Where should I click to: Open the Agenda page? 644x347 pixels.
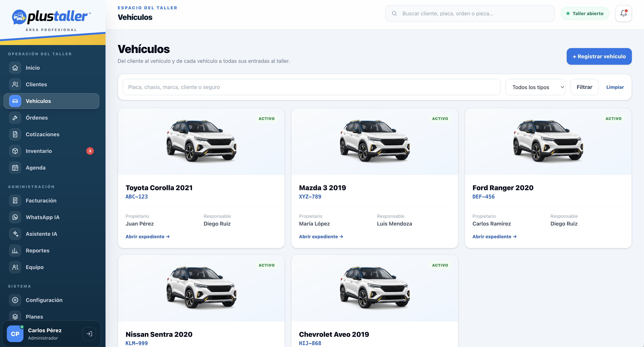(x=51, y=168)
